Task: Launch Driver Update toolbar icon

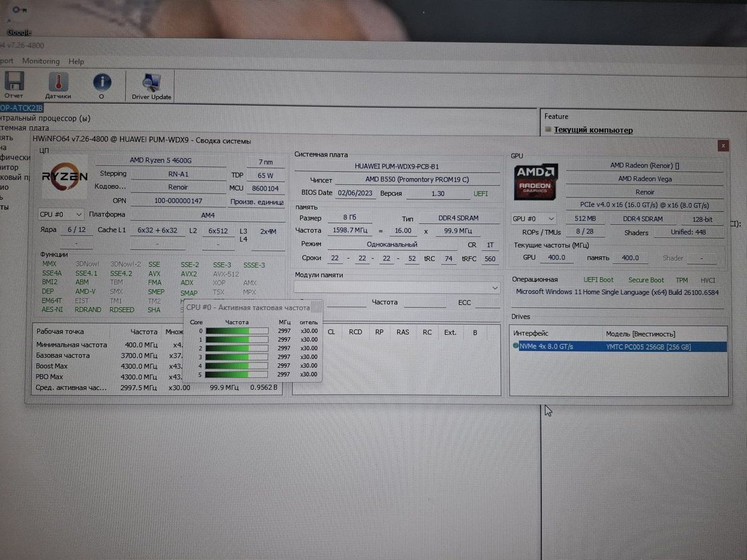Action: 151,82
